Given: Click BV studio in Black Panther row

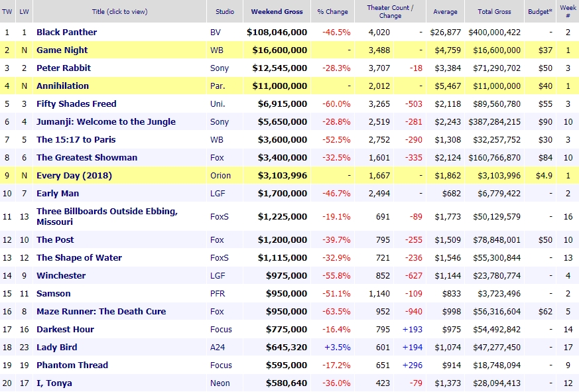Looking at the screenshot, I should pos(216,32).
